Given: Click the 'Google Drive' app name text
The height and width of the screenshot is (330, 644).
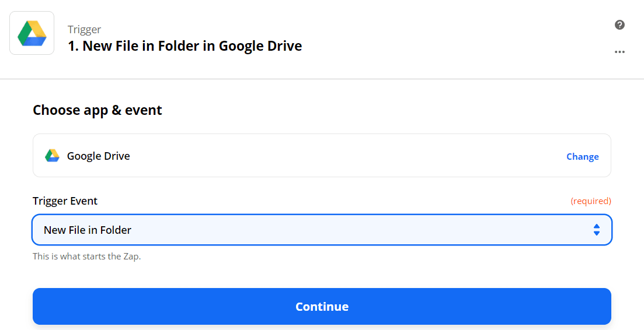Looking at the screenshot, I should (99, 156).
